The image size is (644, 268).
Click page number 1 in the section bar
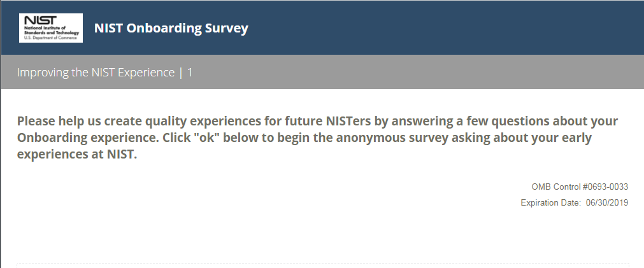[x=190, y=73]
